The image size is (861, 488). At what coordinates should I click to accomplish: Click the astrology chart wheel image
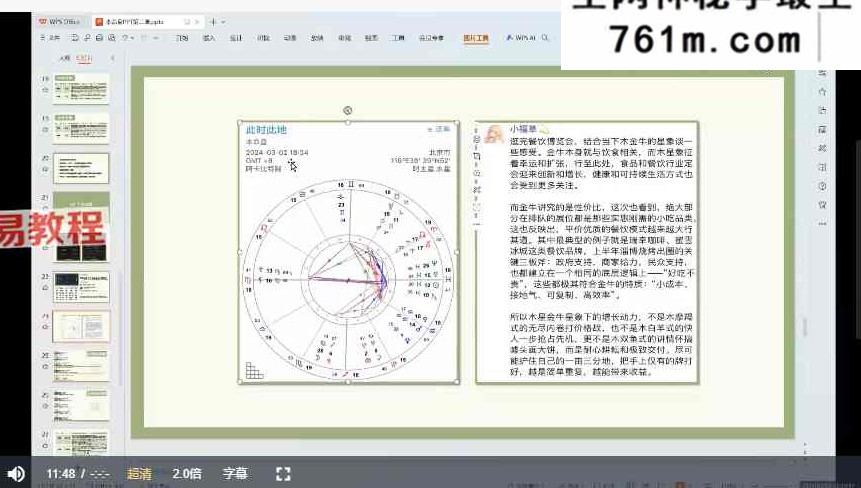(348, 280)
